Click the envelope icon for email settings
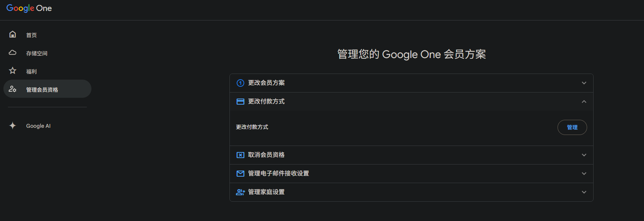 click(240, 174)
